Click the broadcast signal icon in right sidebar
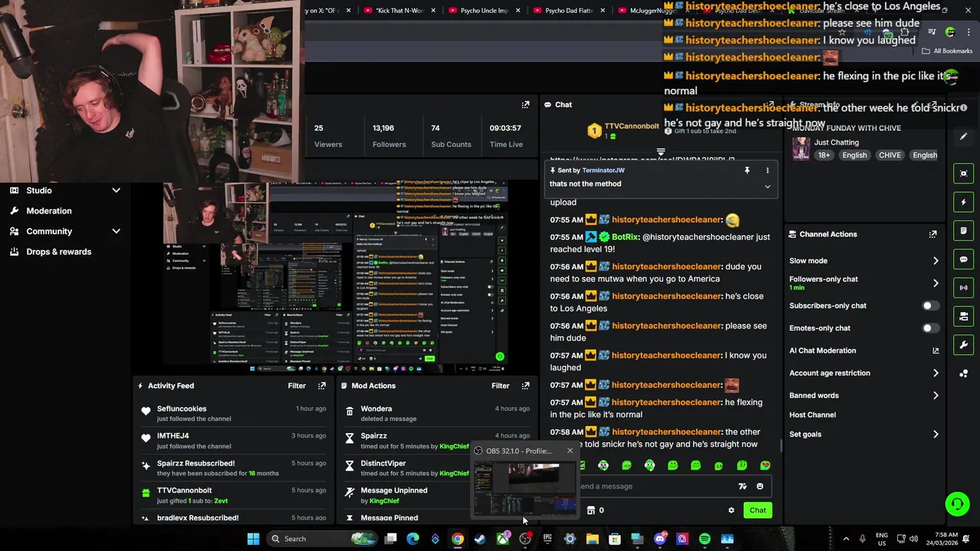The image size is (980, 551). [x=964, y=288]
